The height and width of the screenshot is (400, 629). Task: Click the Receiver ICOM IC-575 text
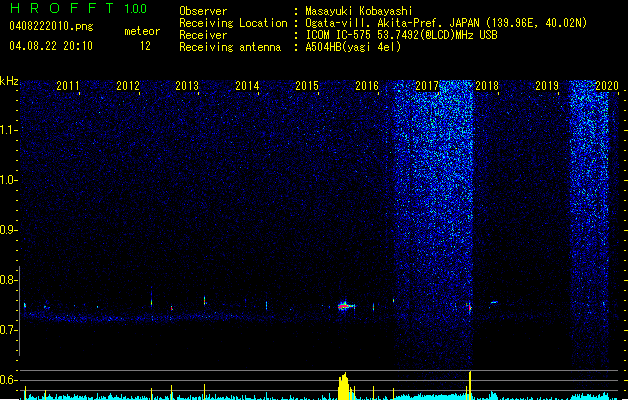(401, 35)
